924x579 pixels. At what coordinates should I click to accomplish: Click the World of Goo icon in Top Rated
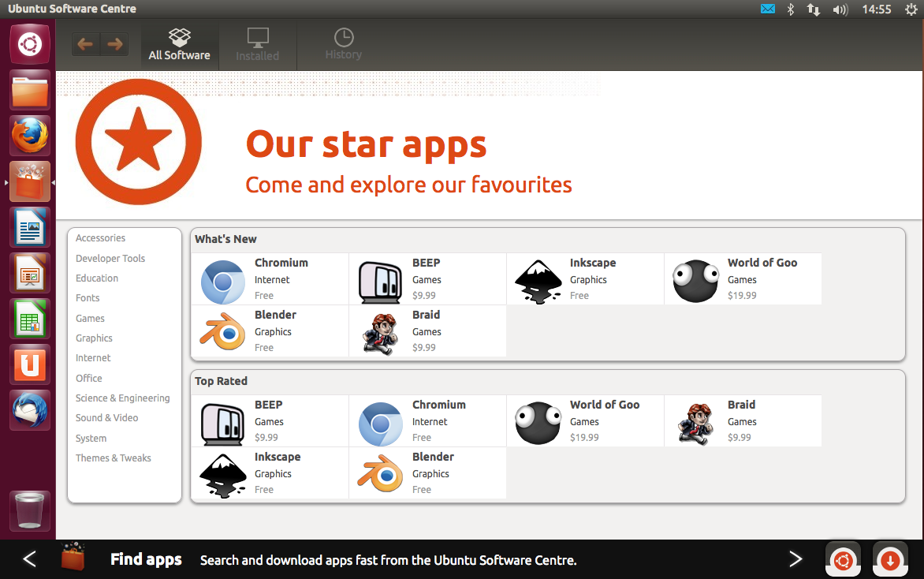pyautogui.click(x=538, y=423)
